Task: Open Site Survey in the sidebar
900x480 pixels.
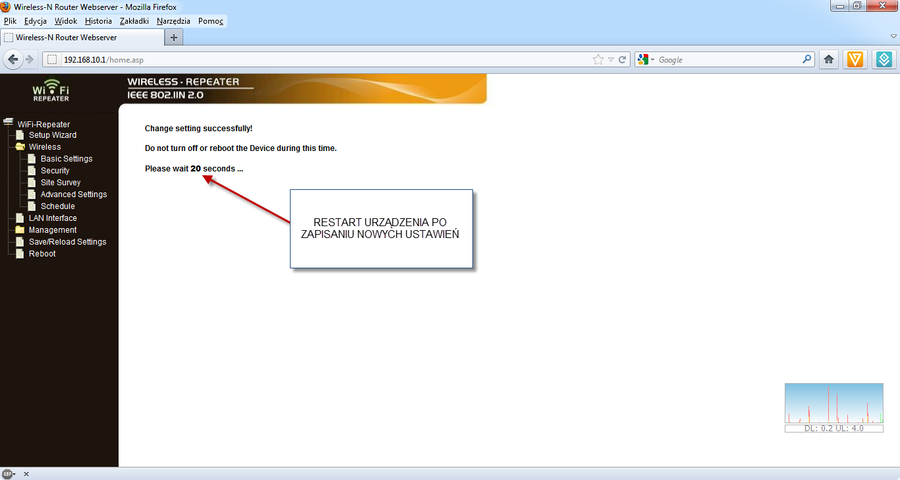Action: pos(60,183)
